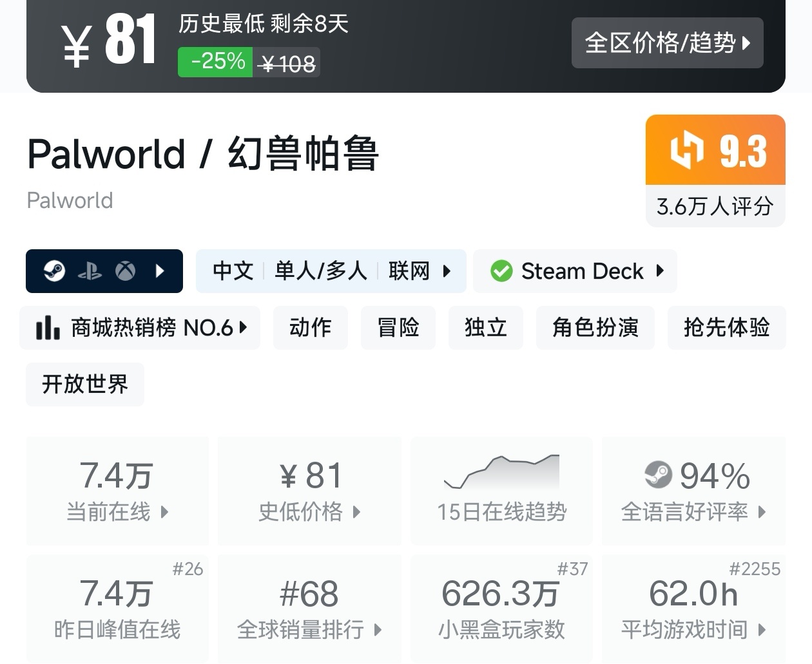Expand the platform list arrow
The image size is (812, 664).
[160, 271]
